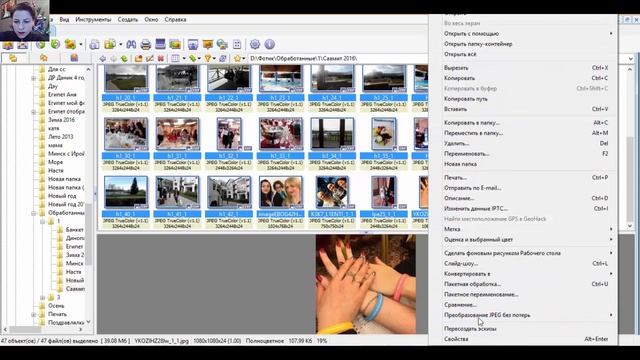Click the green tag icon
This screenshot has width=640, height=360.
192,58
